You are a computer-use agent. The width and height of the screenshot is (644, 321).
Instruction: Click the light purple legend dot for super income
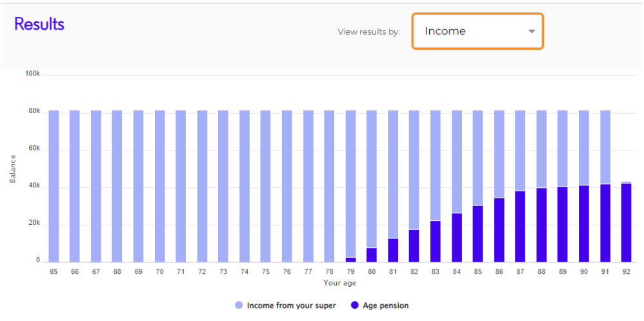[239, 305]
